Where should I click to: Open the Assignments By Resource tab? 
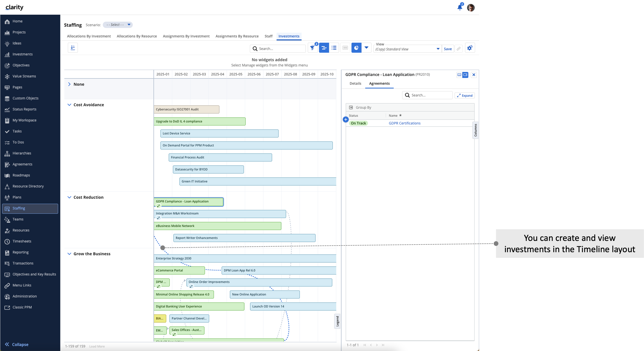[237, 36]
